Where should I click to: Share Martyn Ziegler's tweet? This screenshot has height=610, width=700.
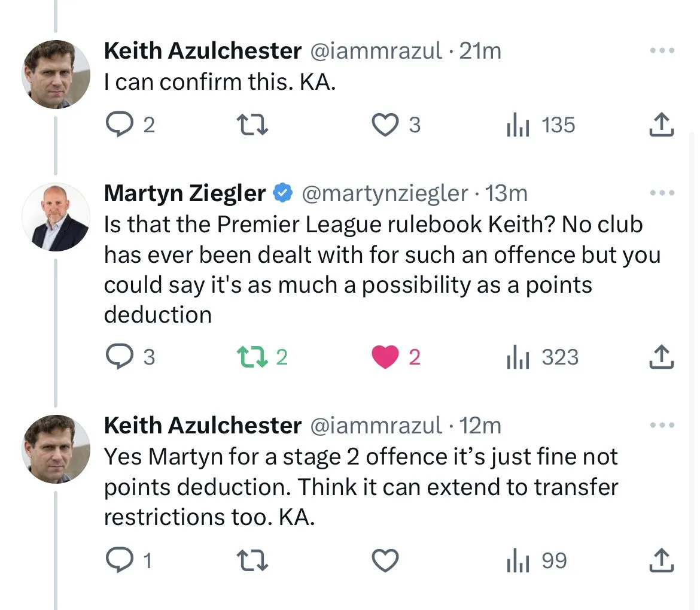(662, 357)
